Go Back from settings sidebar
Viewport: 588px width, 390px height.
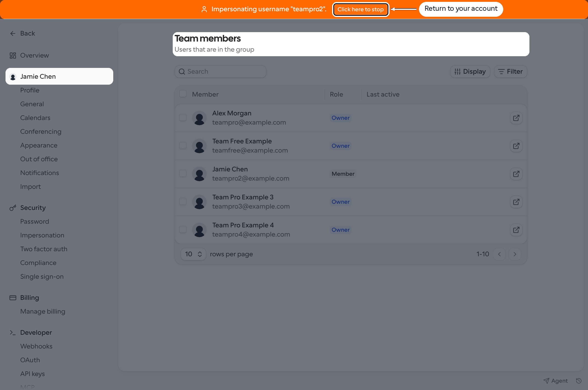pyautogui.click(x=23, y=33)
